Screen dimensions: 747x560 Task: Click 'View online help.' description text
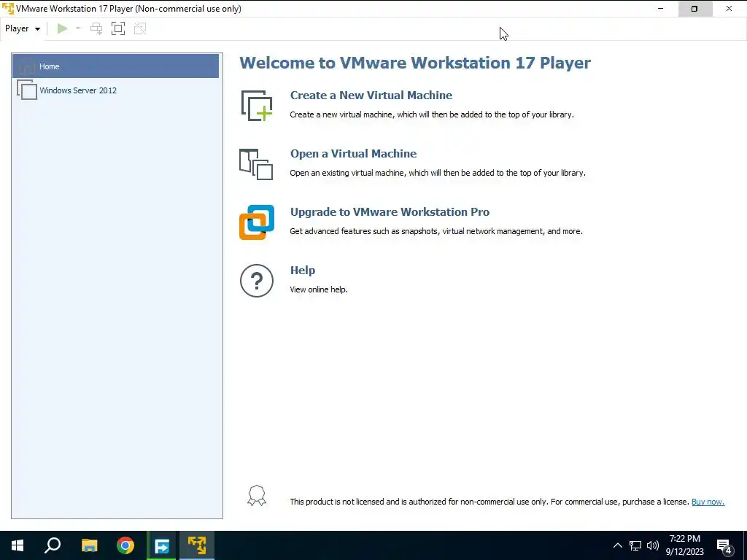tap(319, 289)
